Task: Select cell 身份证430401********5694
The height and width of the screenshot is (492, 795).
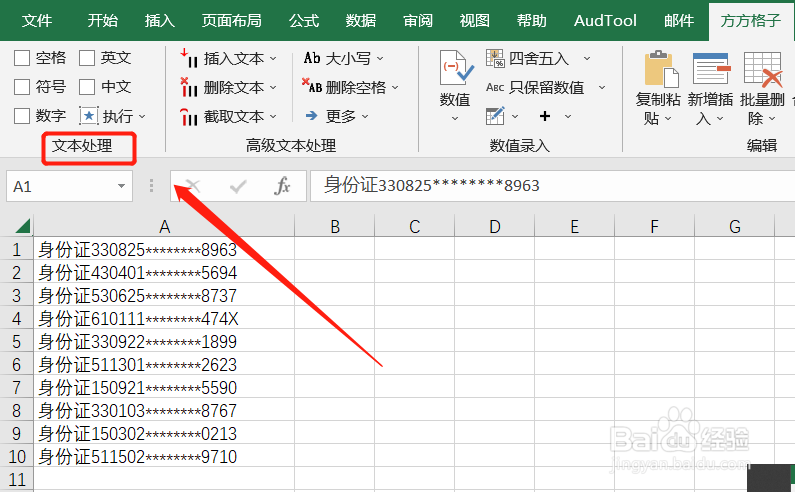Action: 164,272
